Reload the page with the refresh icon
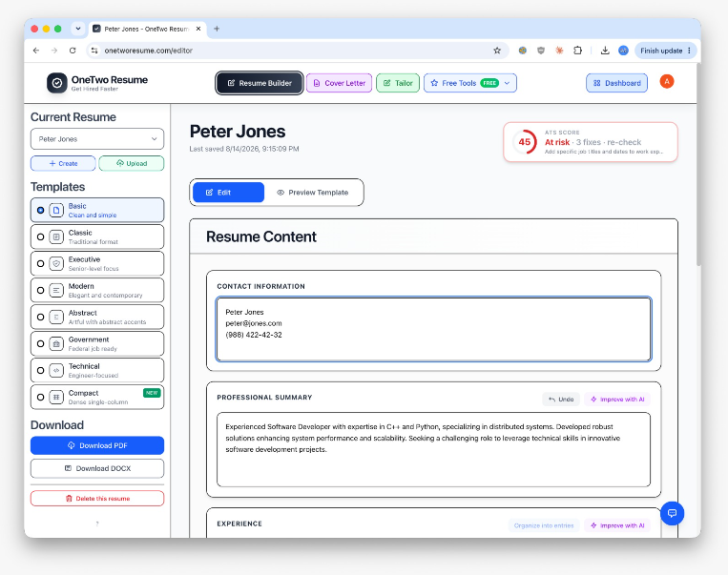 tap(73, 51)
